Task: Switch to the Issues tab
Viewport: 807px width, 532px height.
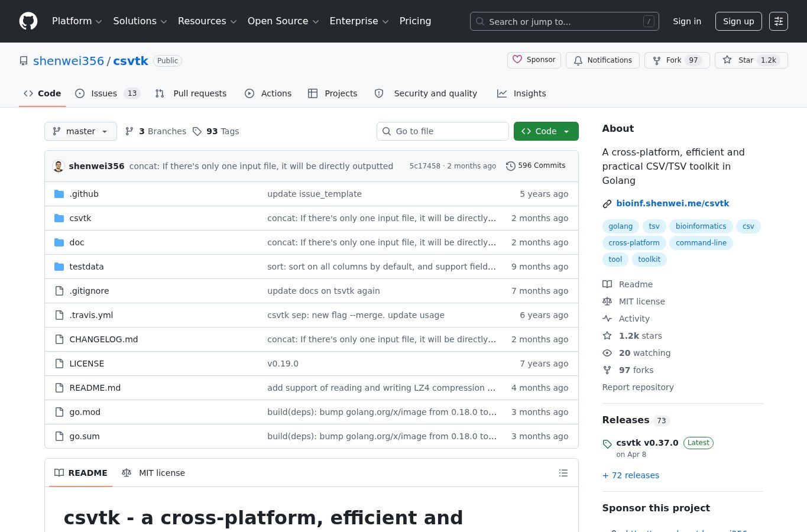Action: (x=107, y=93)
